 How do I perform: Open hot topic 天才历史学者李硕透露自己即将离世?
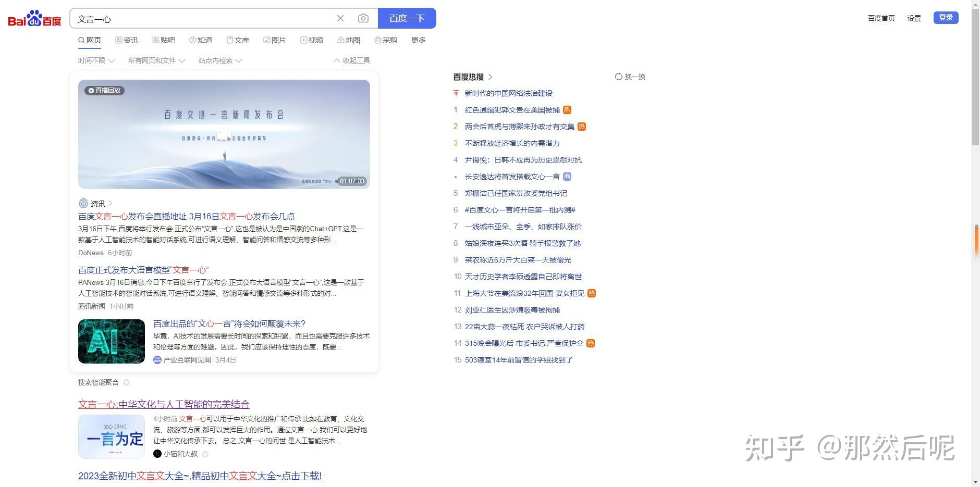[x=523, y=277]
